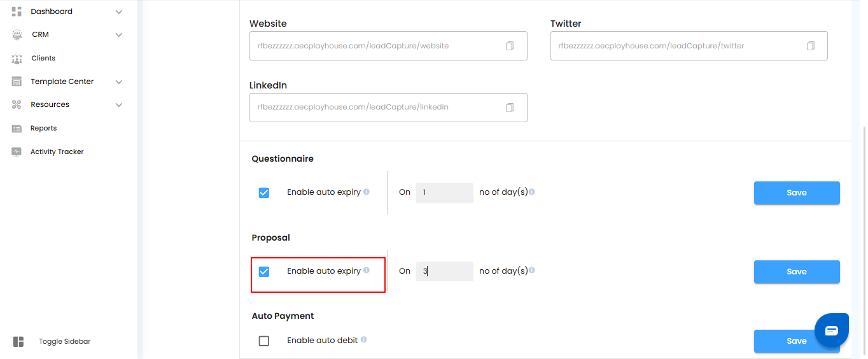
Task: Go to Reports in sidebar
Action: (x=43, y=128)
